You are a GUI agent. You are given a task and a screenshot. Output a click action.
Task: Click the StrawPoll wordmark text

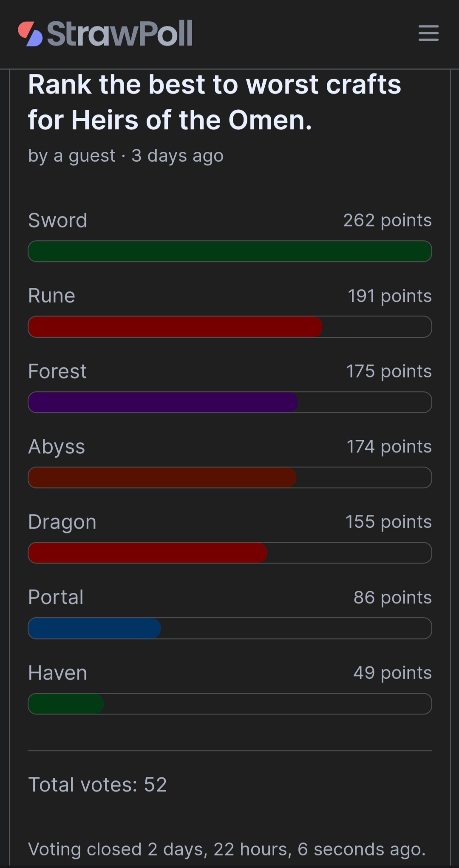[x=120, y=34]
